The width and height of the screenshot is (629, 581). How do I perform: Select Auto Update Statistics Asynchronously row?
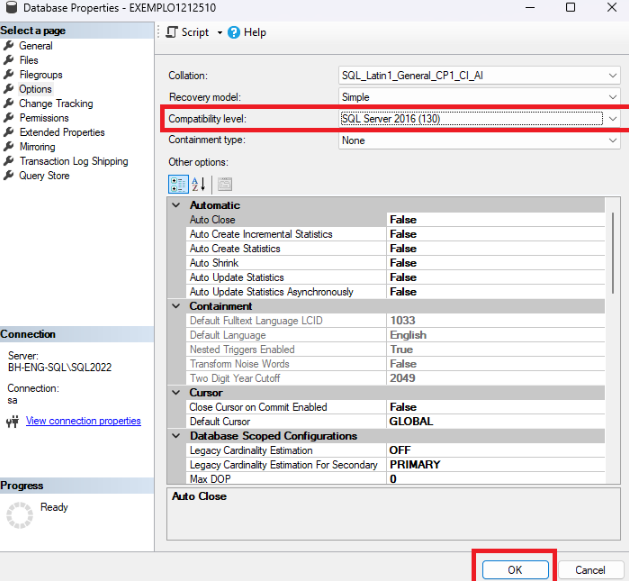pyautogui.click(x=395, y=292)
